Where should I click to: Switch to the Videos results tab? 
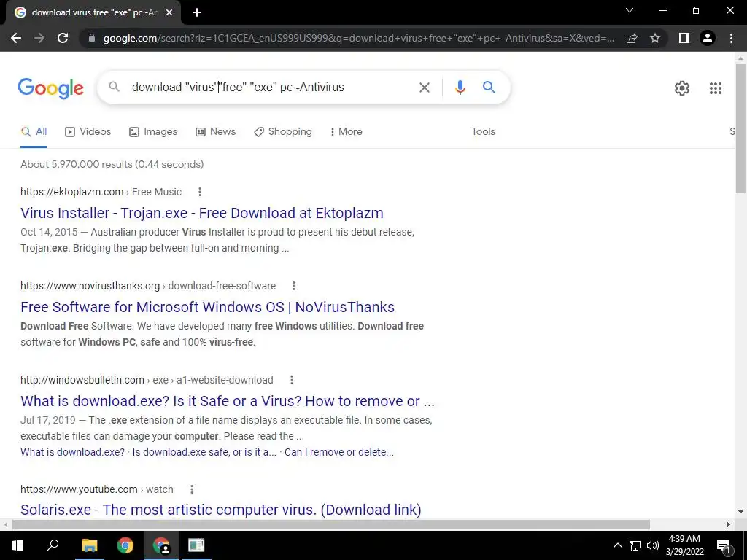tap(88, 132)
